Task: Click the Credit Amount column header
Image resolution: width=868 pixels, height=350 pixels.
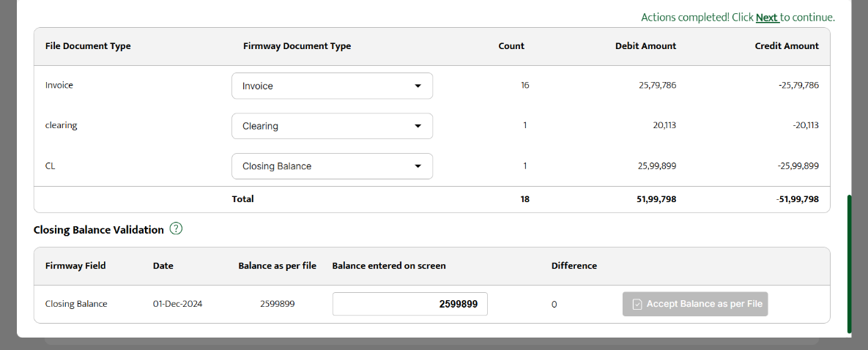Action: point(787,46)
